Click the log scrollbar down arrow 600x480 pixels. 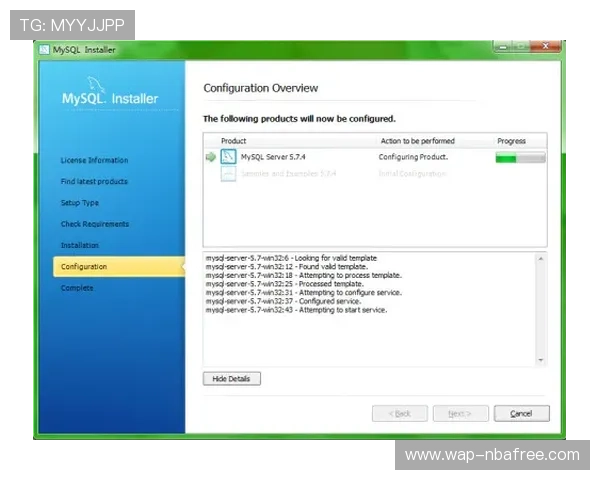[541, 360]
